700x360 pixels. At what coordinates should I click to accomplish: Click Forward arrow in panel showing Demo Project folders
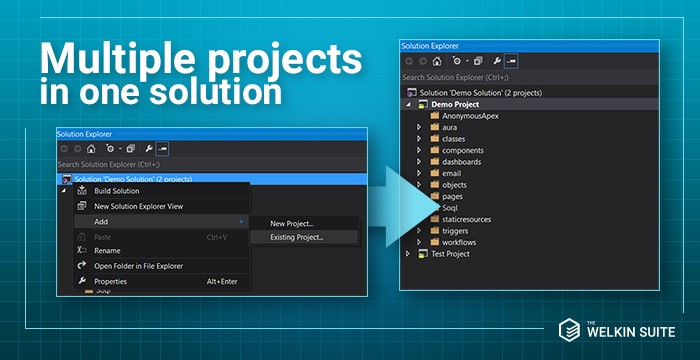423,61
